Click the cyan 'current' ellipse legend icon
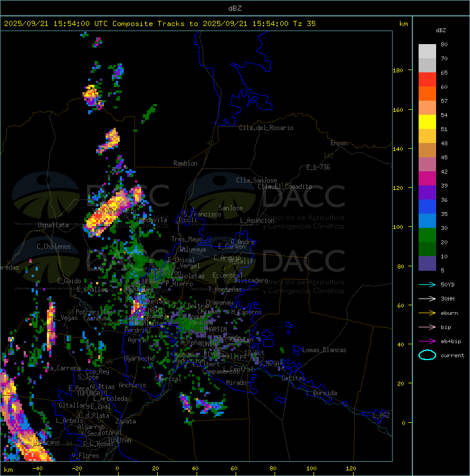The image size is (470, 476). 427,355
